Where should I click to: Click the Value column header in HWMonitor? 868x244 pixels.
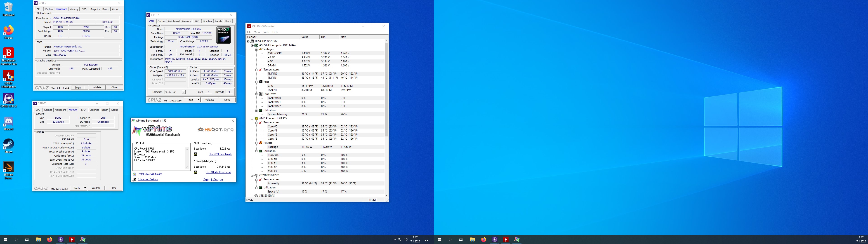(310, 37)
